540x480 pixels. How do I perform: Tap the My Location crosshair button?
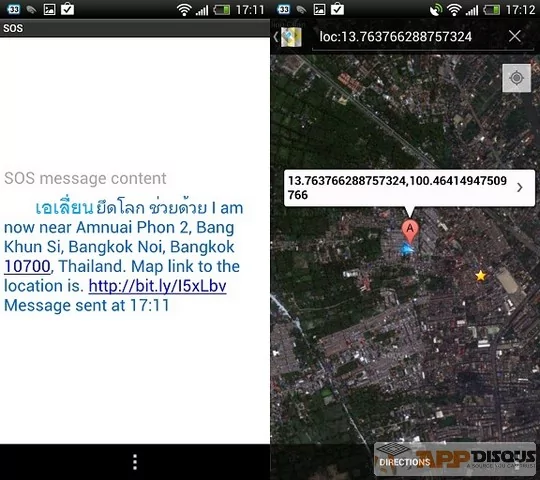click(516, 78)
